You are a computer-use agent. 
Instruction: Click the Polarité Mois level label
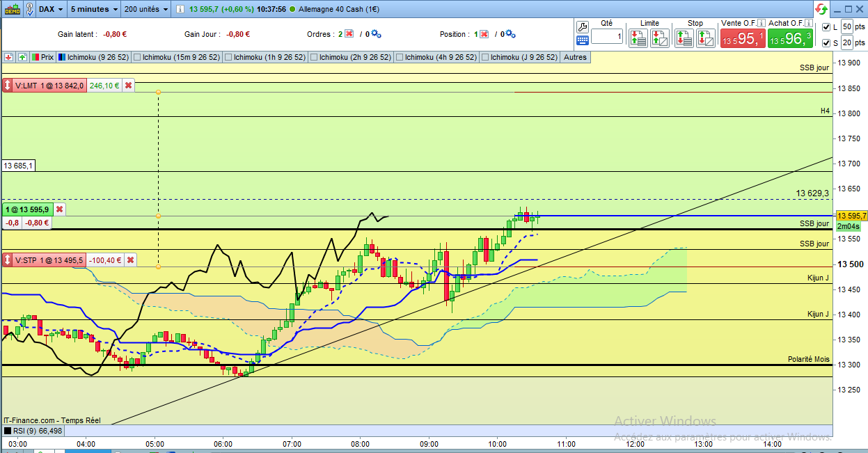click(809, 359)
